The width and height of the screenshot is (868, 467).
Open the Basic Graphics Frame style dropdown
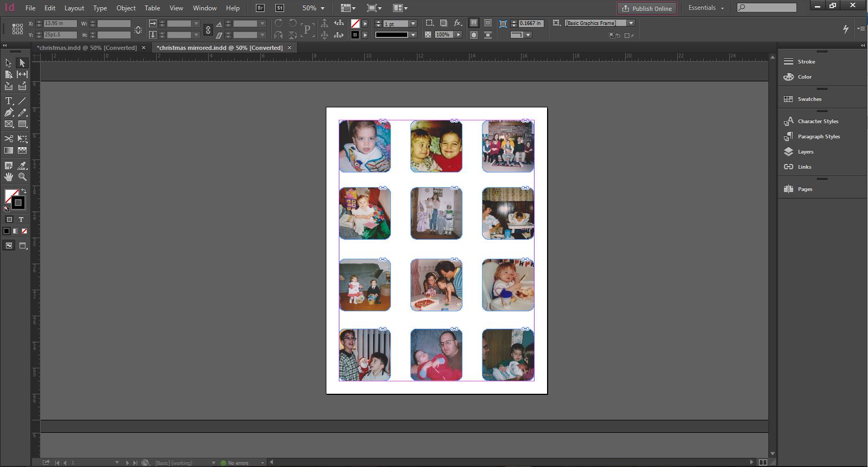point(631,23)
